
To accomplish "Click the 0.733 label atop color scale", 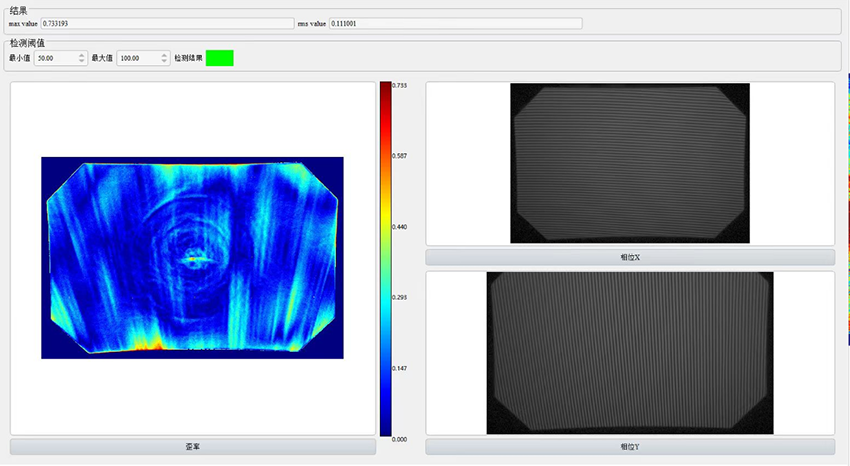I will click(399, 86).
